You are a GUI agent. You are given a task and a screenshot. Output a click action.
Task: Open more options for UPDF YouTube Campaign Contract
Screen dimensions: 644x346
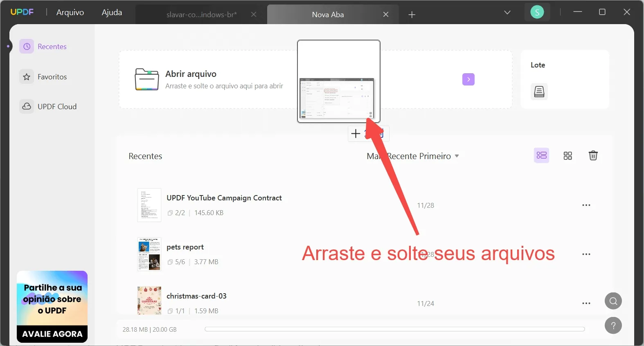(586, 205)
